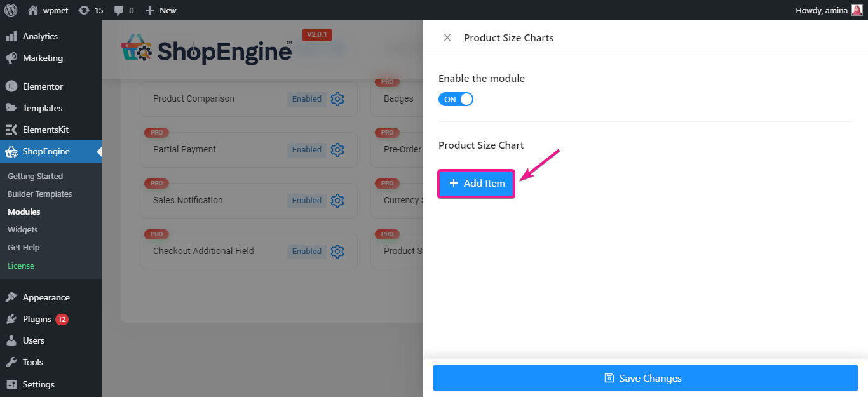Open settings gear for Checkout Additional Field
Image resolution: width=868 pixels, height=397 pixels.
[337, 252]
